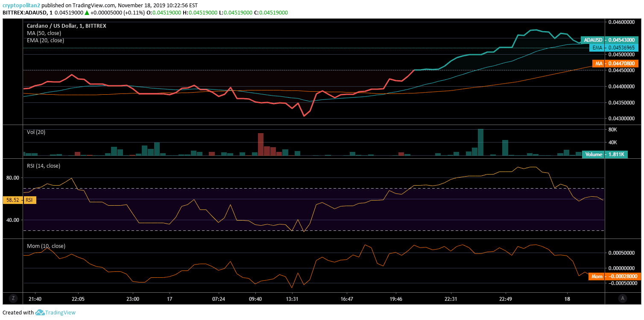Click the 16:47 time axis label
This screenshot has width=644, height=320.
347,299
